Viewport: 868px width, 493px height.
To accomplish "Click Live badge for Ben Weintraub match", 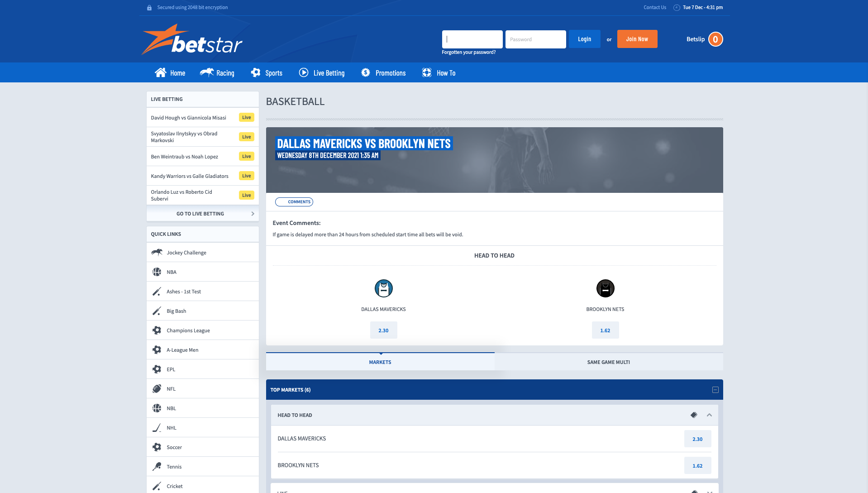I will tap(247, 156).
